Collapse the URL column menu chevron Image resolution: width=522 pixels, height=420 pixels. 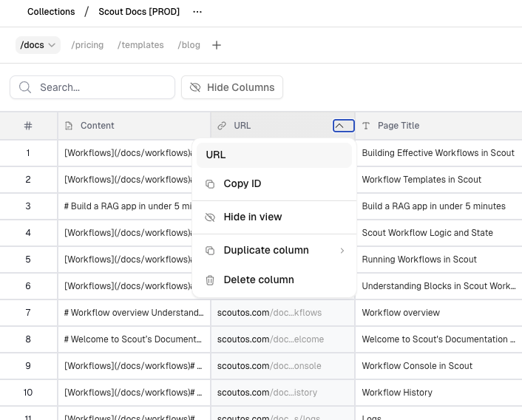pos(343,126)
